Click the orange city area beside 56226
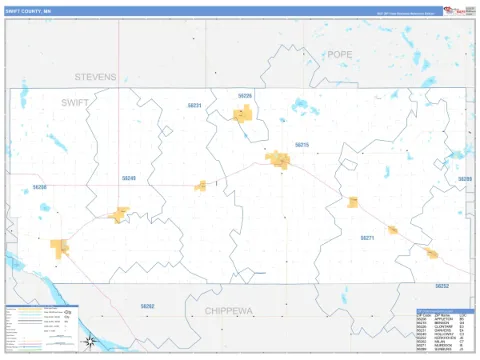The height and width of the screenshot is (360, 480). coord(243,114)
